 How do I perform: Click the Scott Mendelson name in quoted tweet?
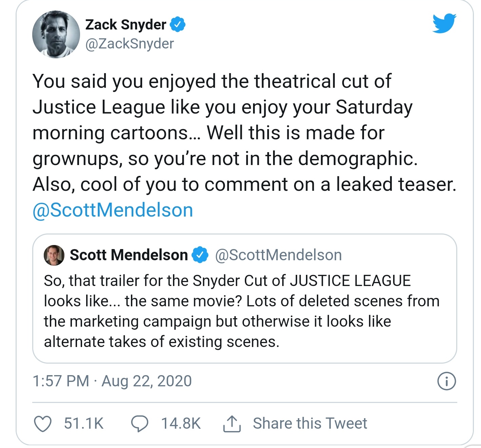point(129,255)
